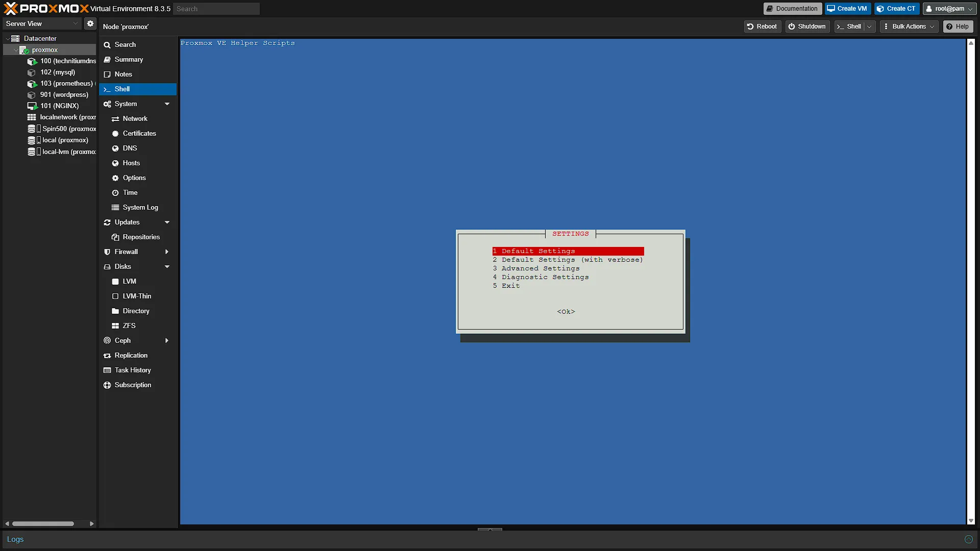This screenshot has height=551, width=980.
Task: Open the DNS settings page
Action: (138, 148)
